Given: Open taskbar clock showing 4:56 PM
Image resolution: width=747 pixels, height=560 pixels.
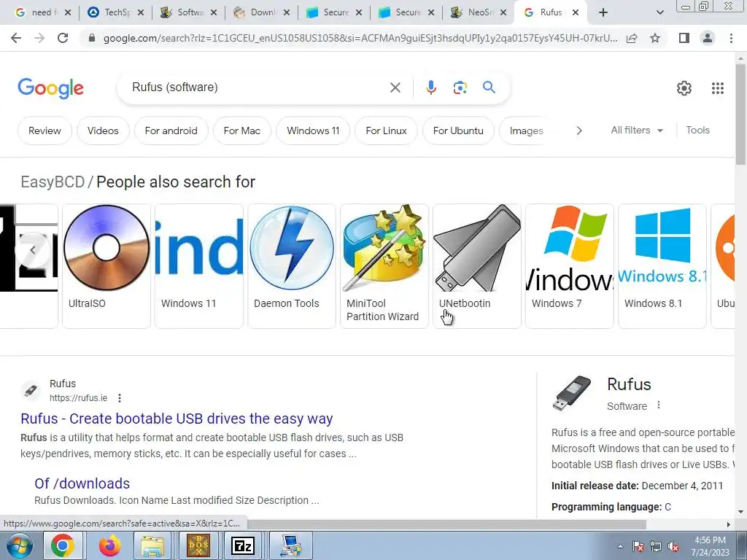Looking at the screenshot, I should [710, 546].
